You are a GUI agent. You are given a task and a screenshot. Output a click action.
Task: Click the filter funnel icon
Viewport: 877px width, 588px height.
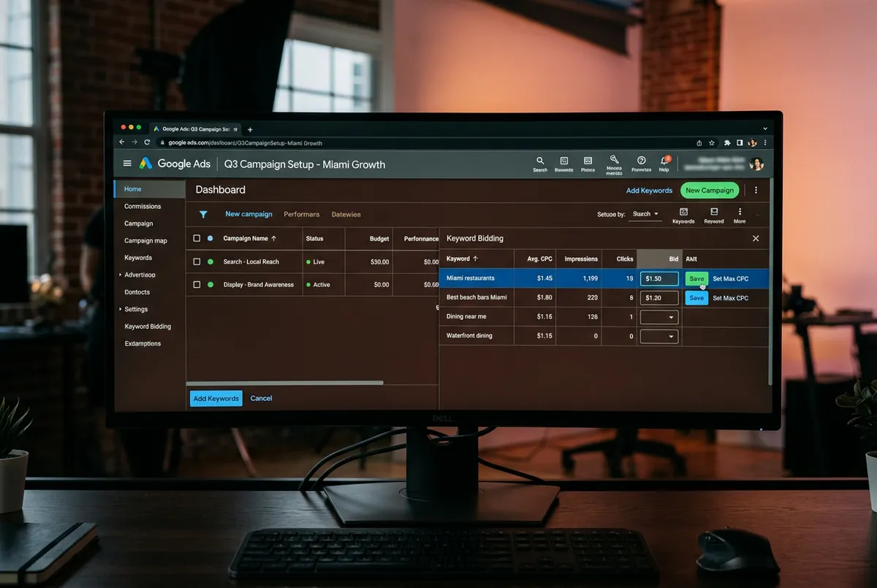203,215
